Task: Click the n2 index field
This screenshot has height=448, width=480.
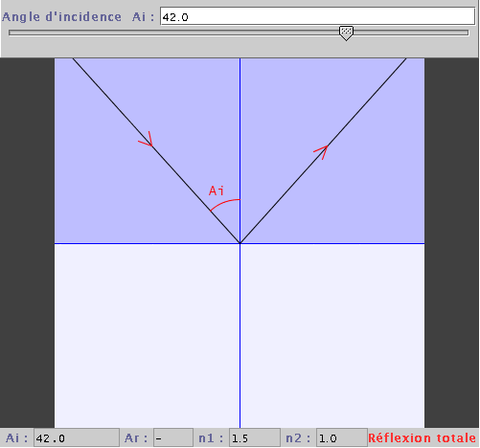Action: (342, 437)
